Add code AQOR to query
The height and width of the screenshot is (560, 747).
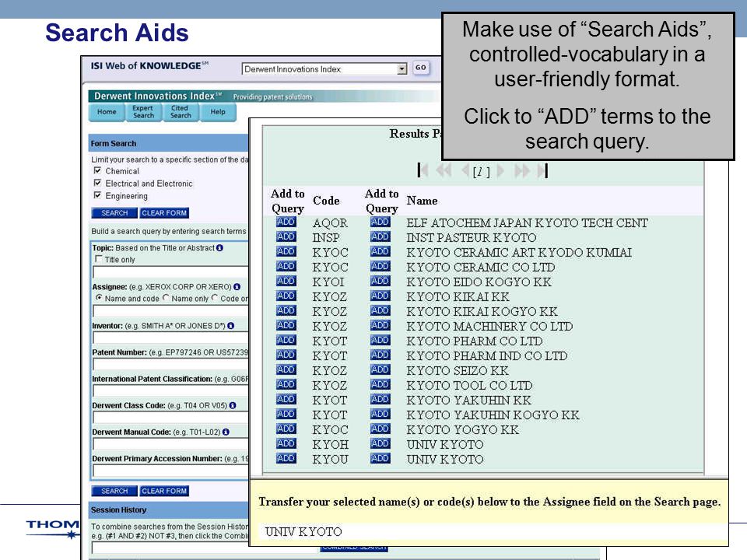pos(286,222)
